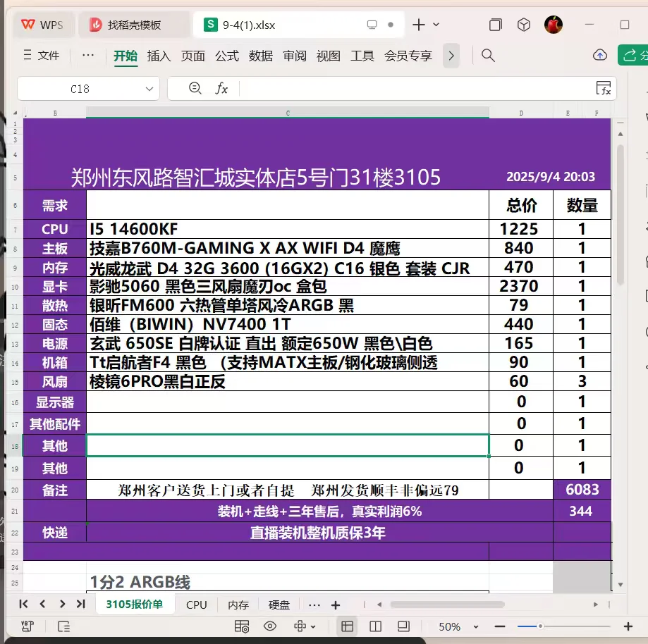This screenshot has height=644, width=648.
Task: Jump to the last sheet tab arrow
Action: (81, 604)
